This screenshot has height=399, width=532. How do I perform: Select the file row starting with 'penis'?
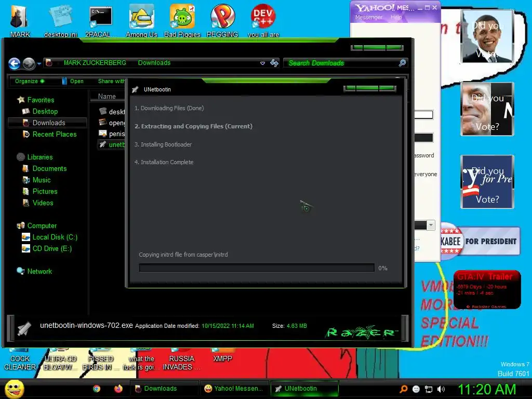112,134
